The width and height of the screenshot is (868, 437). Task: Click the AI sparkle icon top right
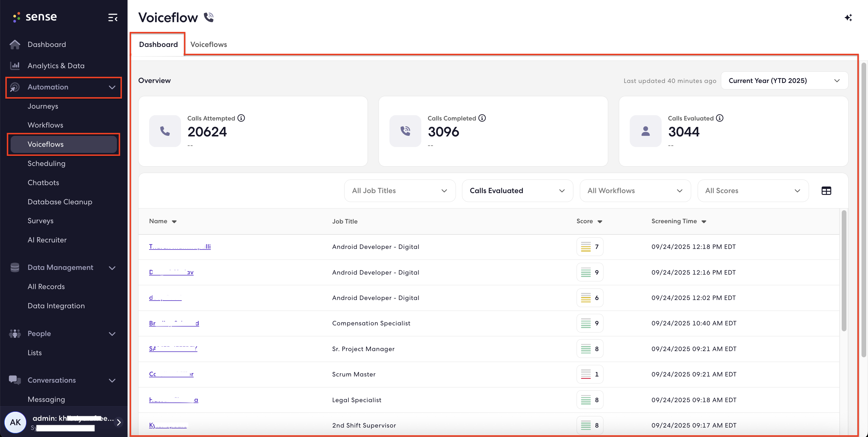[848, 17]
